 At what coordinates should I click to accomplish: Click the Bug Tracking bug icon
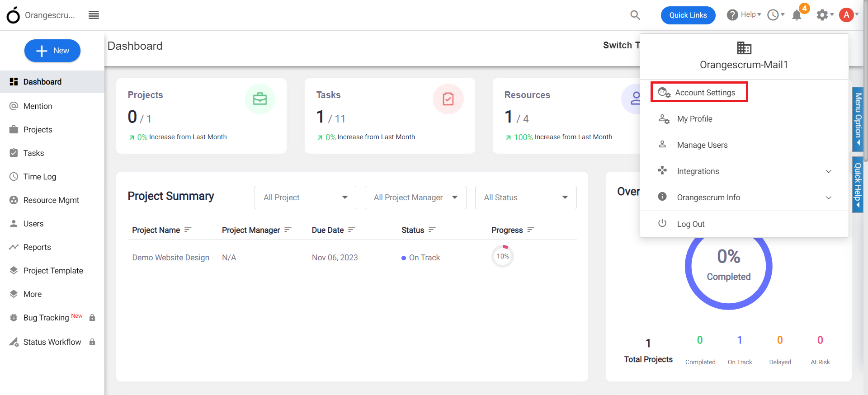14,317
